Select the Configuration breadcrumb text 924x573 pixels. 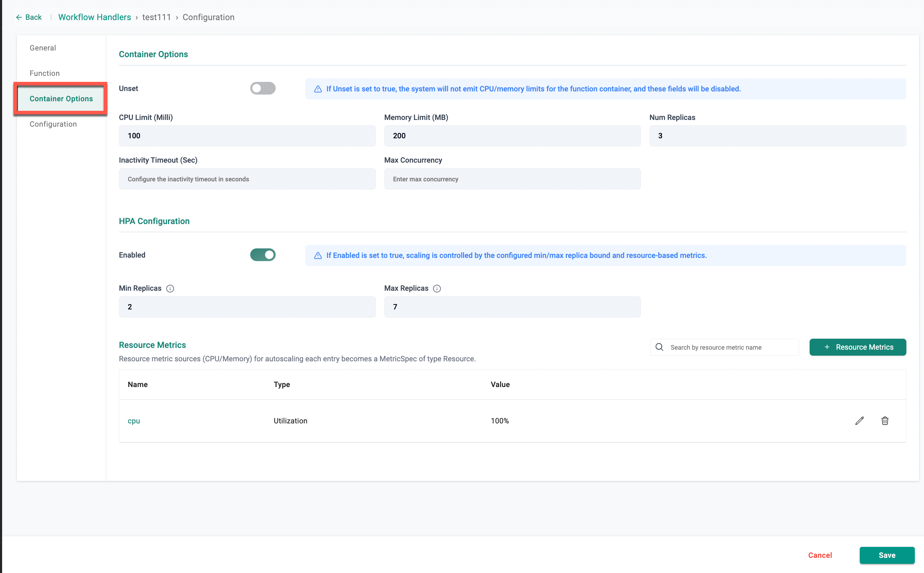point(209,17)
